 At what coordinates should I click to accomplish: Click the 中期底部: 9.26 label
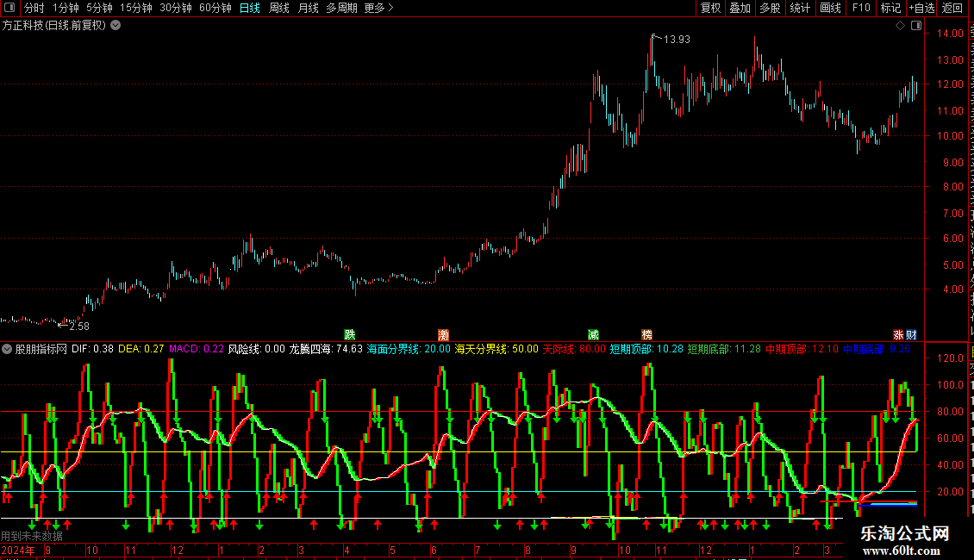coord(877,349)
